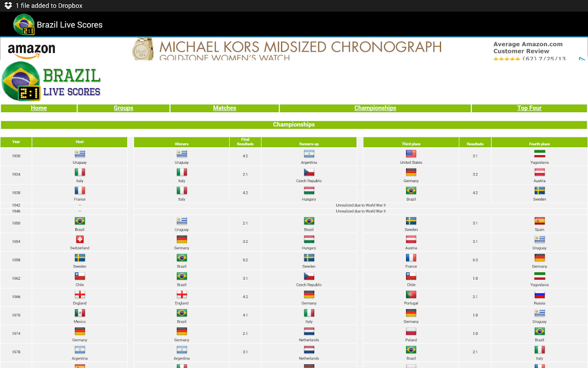Click the 1958 final score 5:2

coord(245,260)
